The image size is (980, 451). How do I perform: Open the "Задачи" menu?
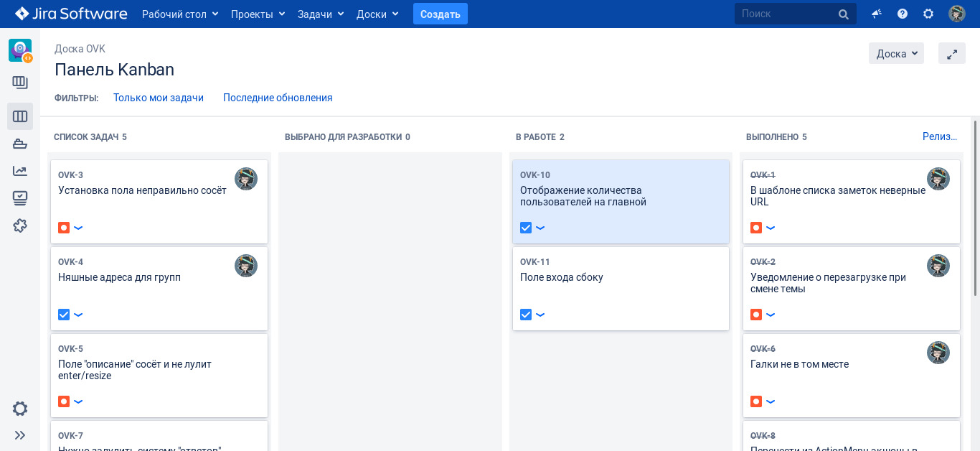point(321,14)
